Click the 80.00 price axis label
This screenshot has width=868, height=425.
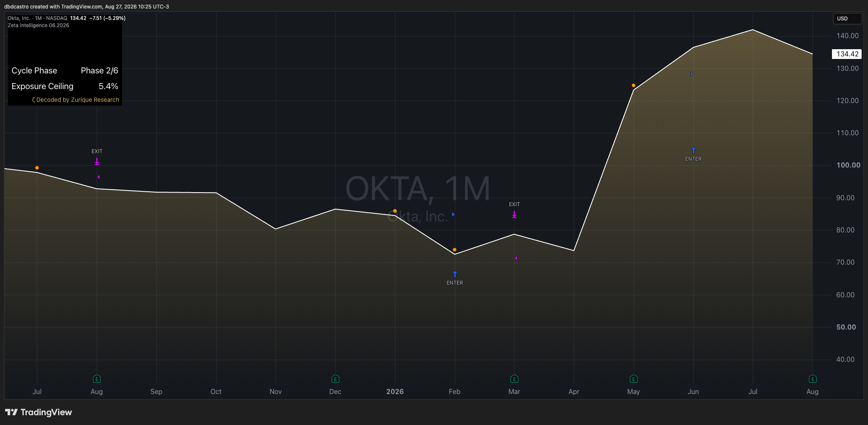coord(846,230)
